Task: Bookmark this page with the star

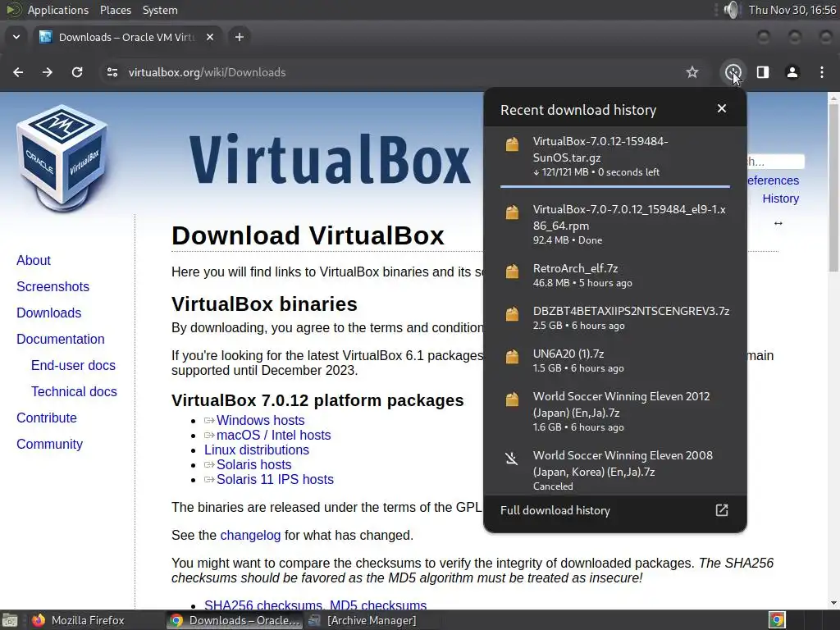Action: (x=692, y=72)
